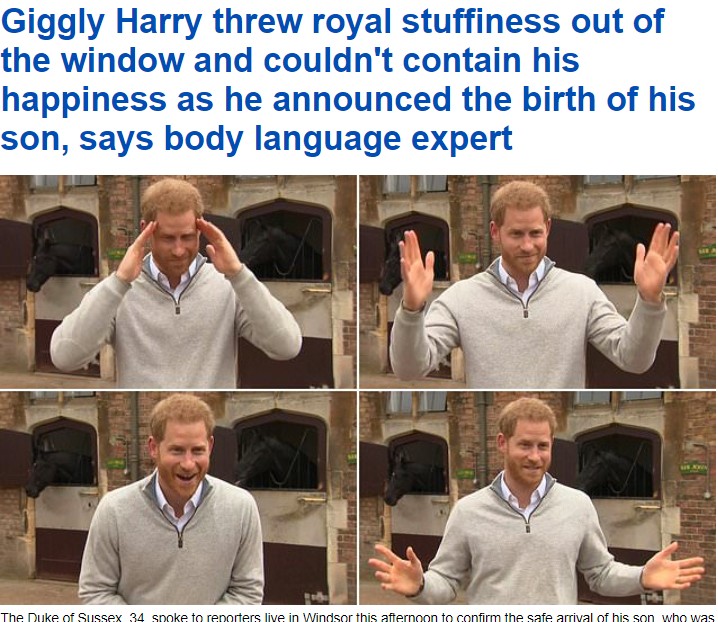Click the word 'Giggly' in the headline

tap(53, 23)
